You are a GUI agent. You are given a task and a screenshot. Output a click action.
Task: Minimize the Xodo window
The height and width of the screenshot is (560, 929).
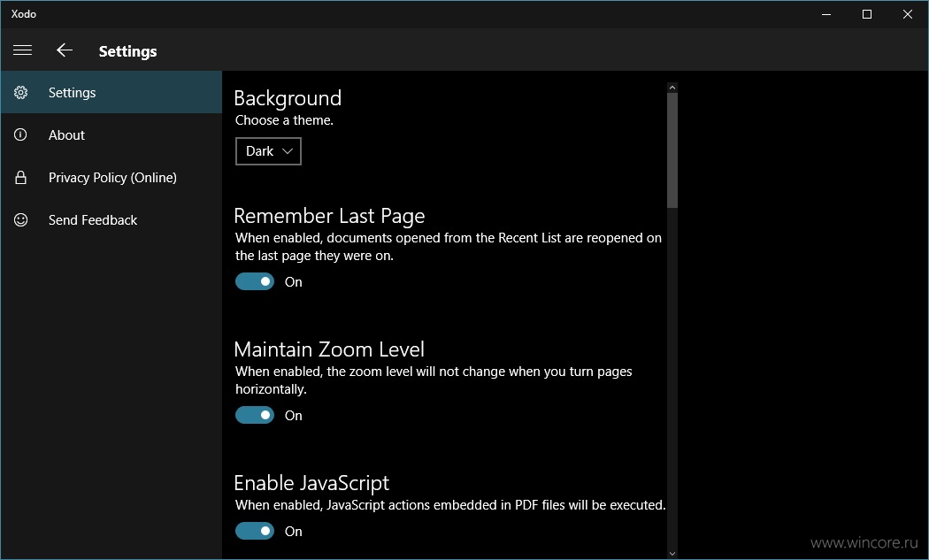pyautogui.click(x=826, y=14)
